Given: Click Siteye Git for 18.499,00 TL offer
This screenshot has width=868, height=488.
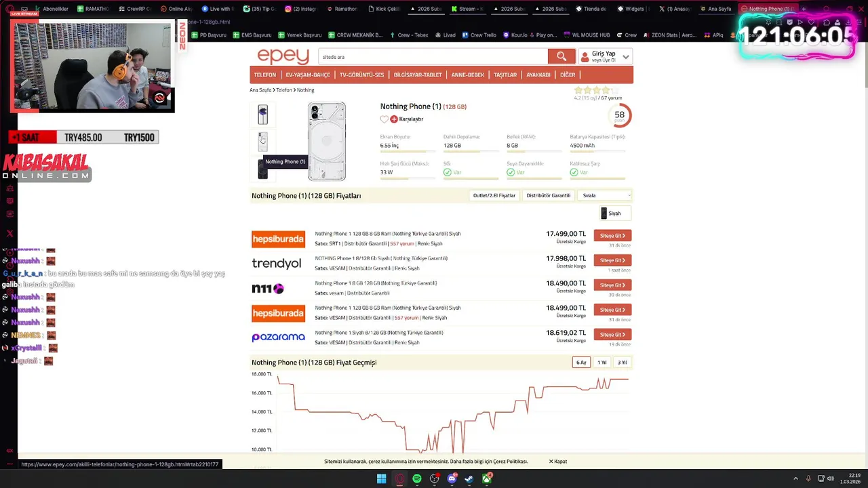Looking at the screenshot, I should (x=612, y=310).
